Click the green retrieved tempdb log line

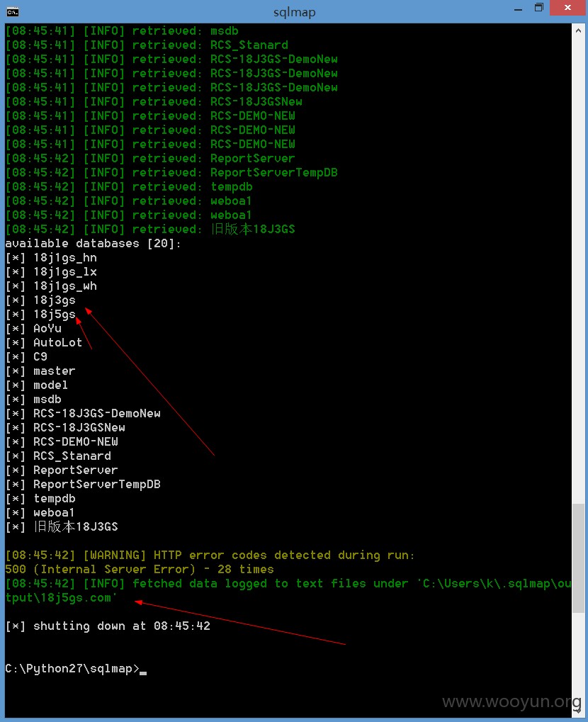point(129,187)
